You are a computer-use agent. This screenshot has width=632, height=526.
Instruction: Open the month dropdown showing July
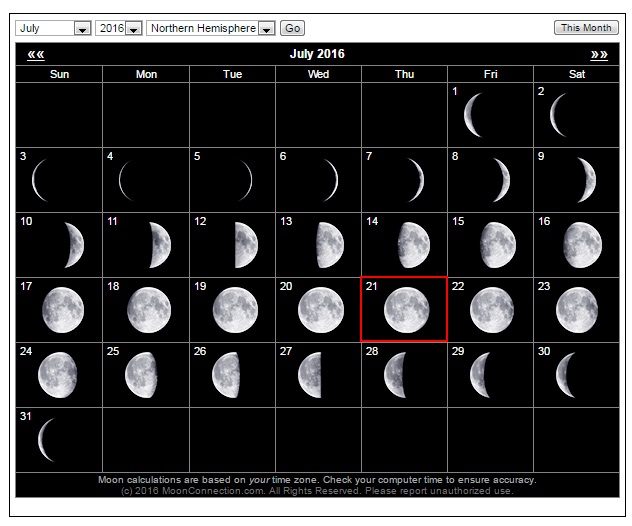[x=53, y=28]
